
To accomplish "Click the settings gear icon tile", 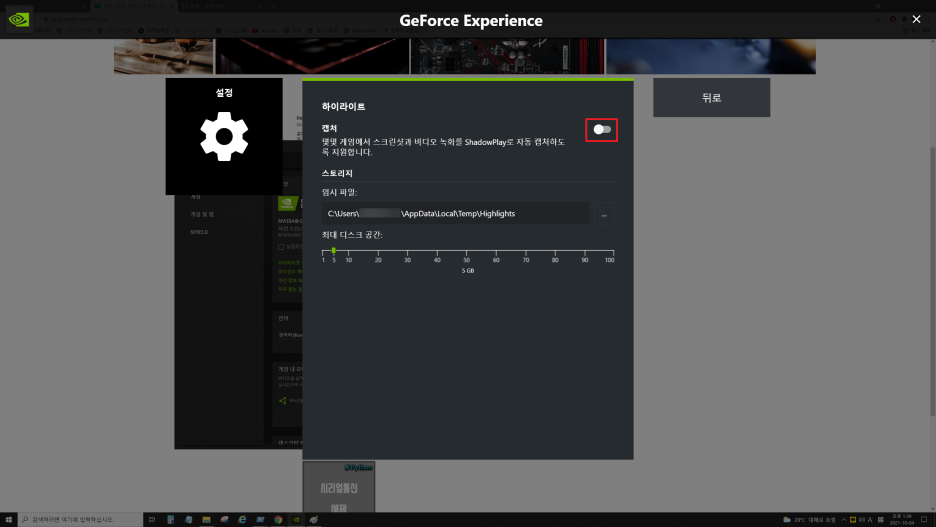I will (x=224, y=136).
